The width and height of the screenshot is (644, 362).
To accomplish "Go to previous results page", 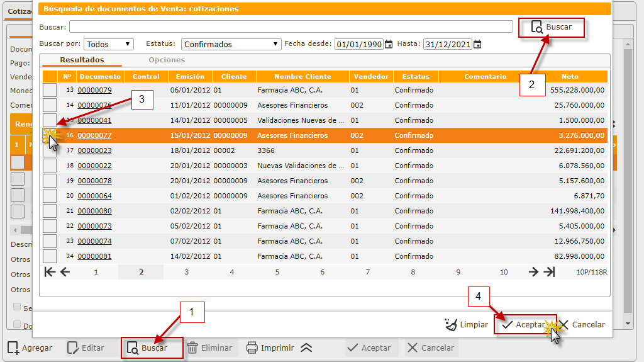I will coord(65,272).
